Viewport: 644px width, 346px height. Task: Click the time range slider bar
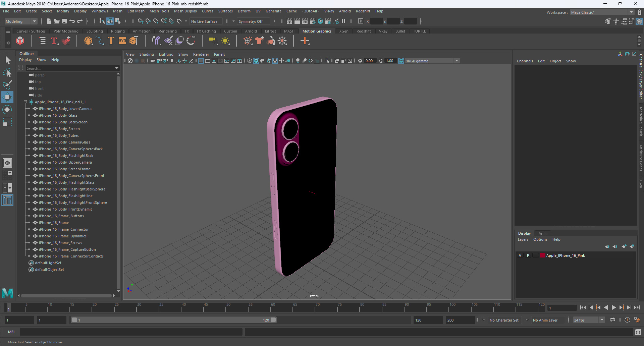(x=174, y=320)
